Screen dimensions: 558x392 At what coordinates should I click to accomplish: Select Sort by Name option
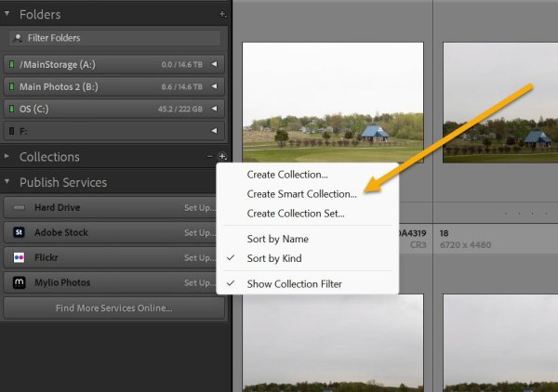(x=277, y=239)
